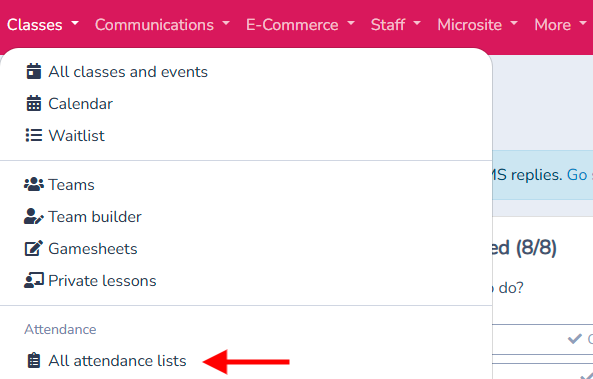Follow the Go link in the SMS notice
The width and height of the screenshot is (593, 379).
click(577, 175)
